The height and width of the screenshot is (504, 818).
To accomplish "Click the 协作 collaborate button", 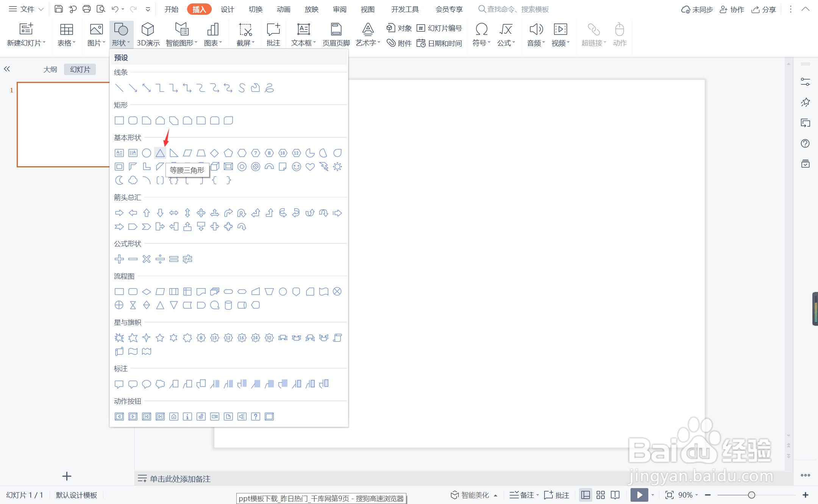I will click(x=732, y=9).
